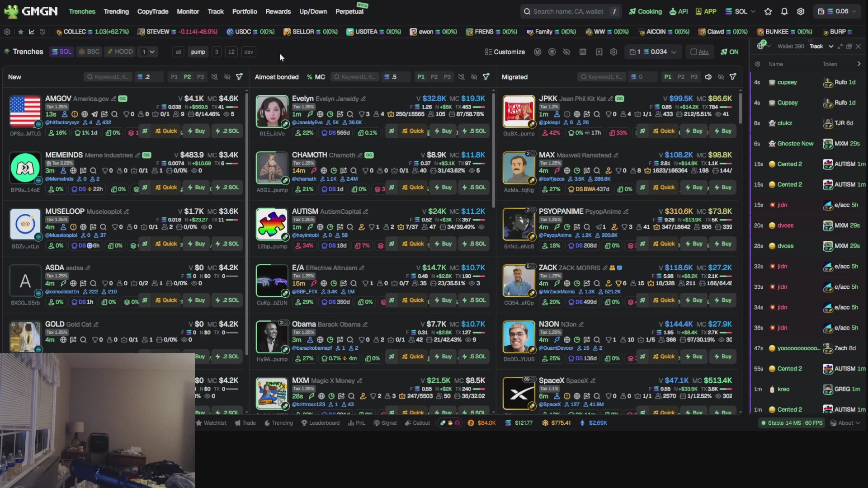Toggle the quick-buy ON switch
Viewport: 868px width, 488px height.
(x=729, y=52)
